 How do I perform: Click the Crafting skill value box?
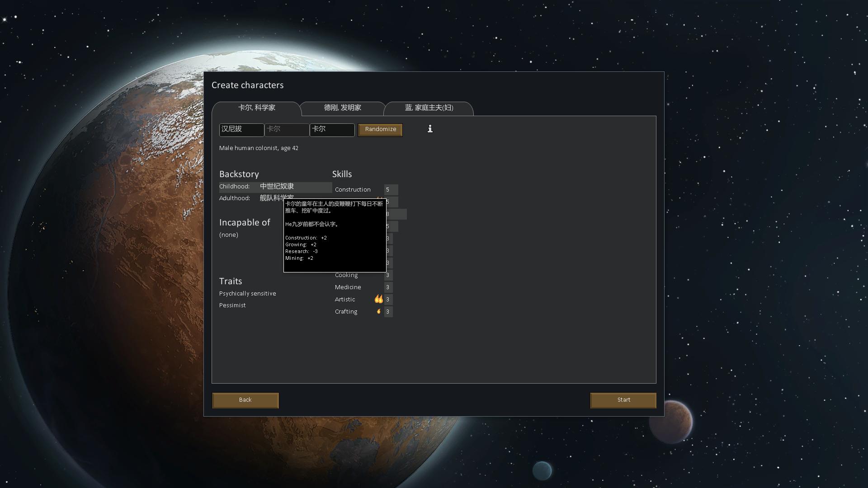click(x=388, y=312)
